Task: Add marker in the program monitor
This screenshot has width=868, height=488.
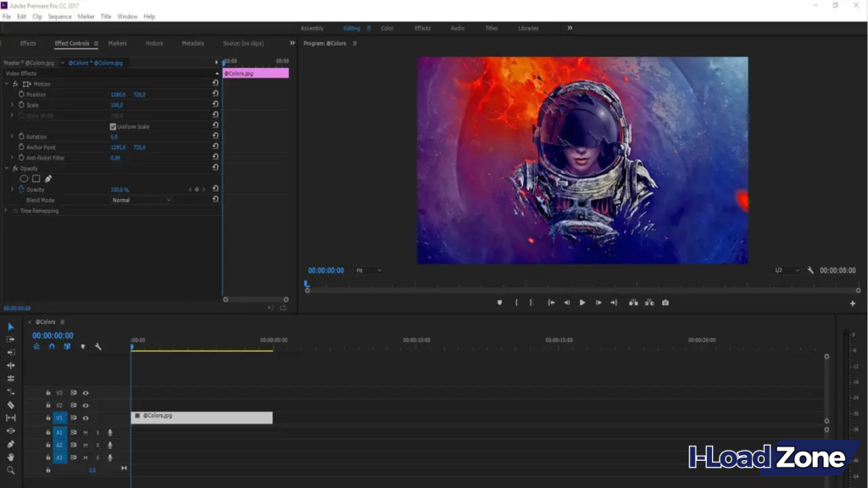Action: (499, 302)
